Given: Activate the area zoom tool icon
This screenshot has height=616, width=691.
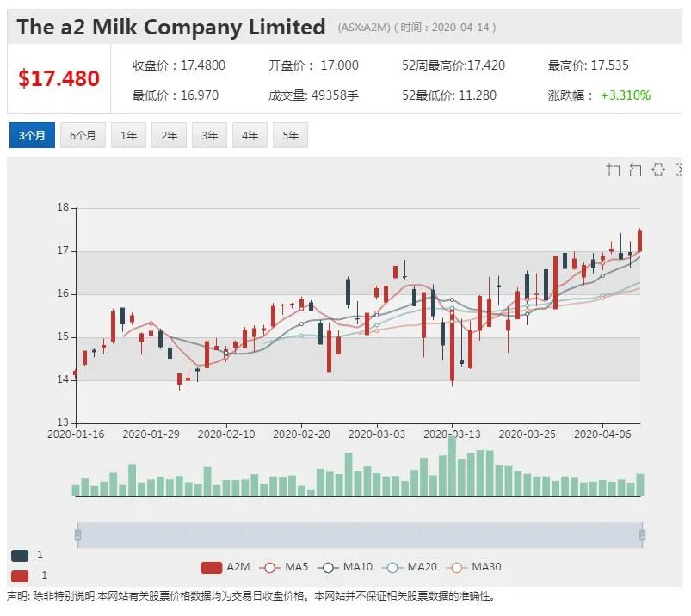Looking at the screenshot, I should point(613,169).
